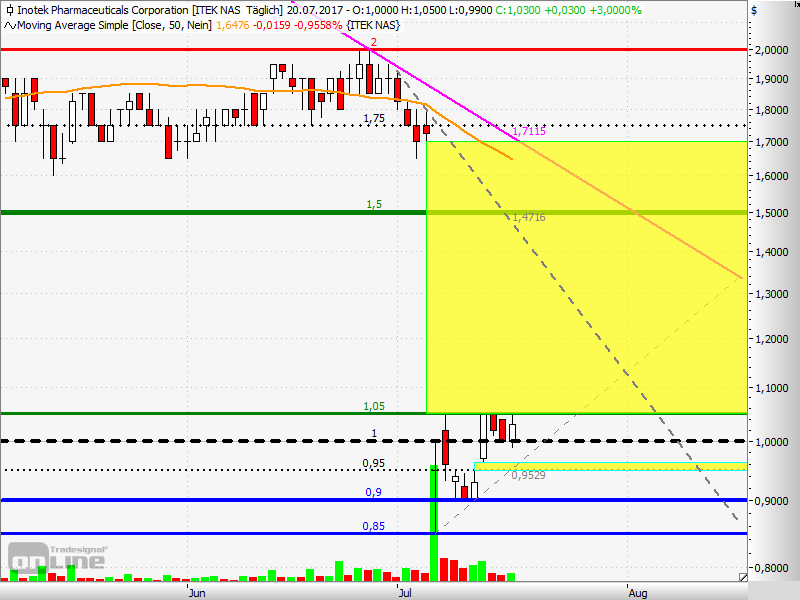Viewport: 800px width, 600px height.
Task: Click the pin icon beside the chart title
Action: pos(9,9)
